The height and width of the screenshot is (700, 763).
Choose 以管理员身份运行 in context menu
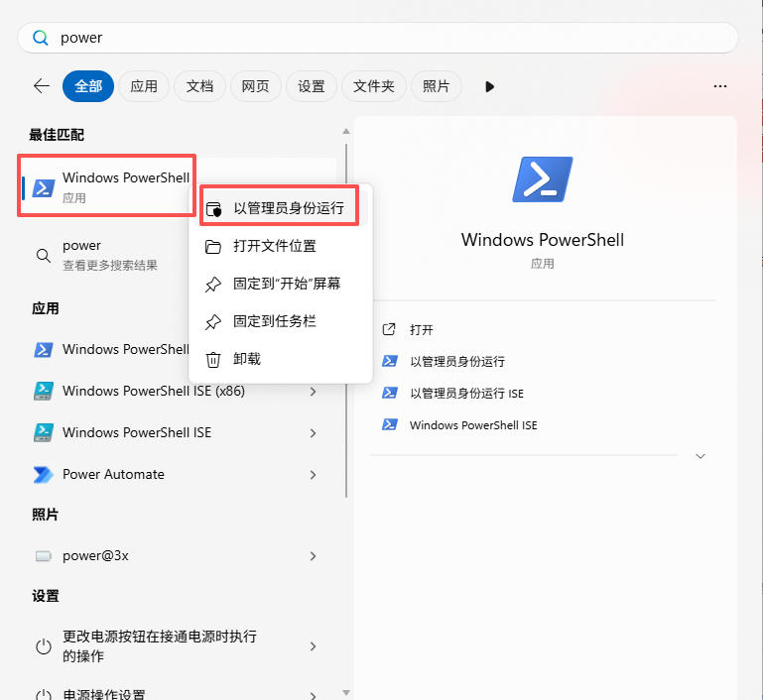click(280, 208)
